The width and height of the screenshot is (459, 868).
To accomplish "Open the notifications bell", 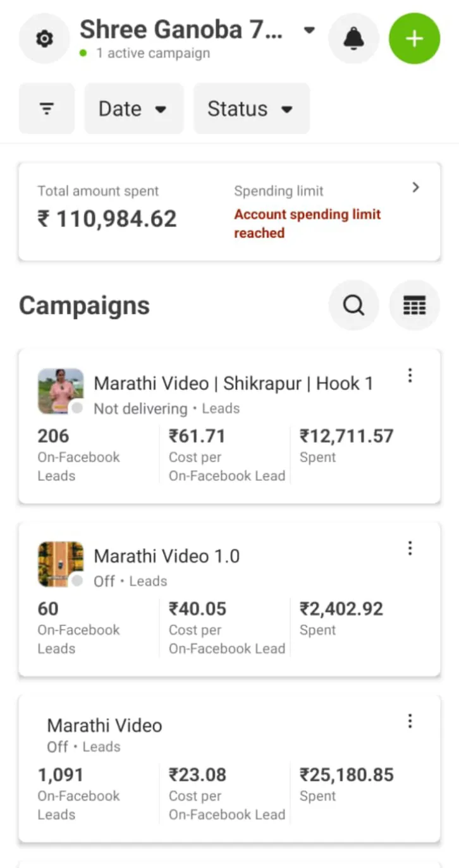I will [x=353, y=39].
